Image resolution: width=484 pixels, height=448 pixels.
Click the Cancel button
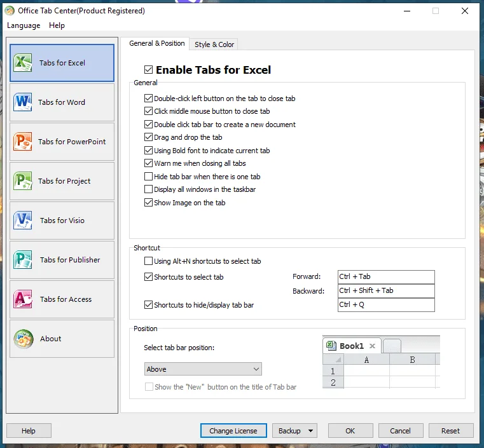coord(401,431)
